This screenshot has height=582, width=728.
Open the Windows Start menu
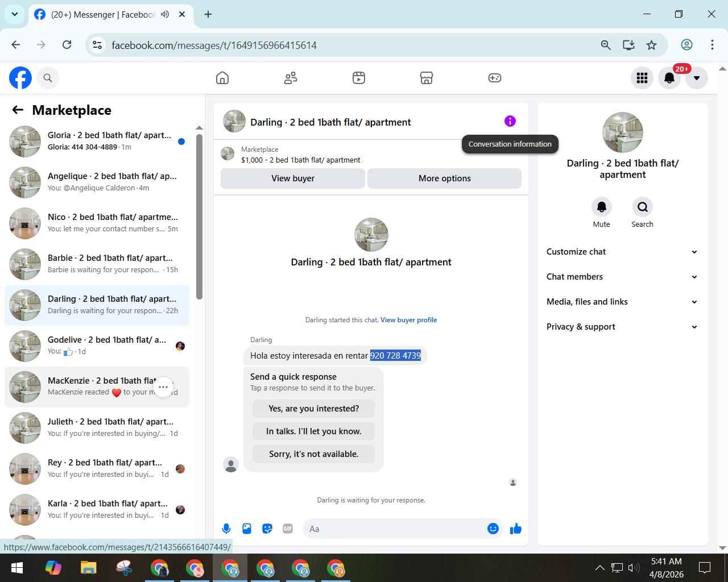point(17,568)
